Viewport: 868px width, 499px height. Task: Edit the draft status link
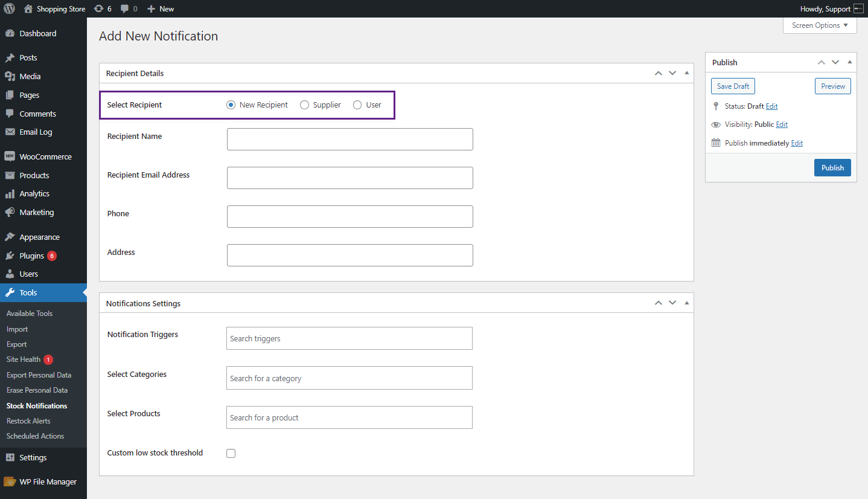tap(771, 106)
